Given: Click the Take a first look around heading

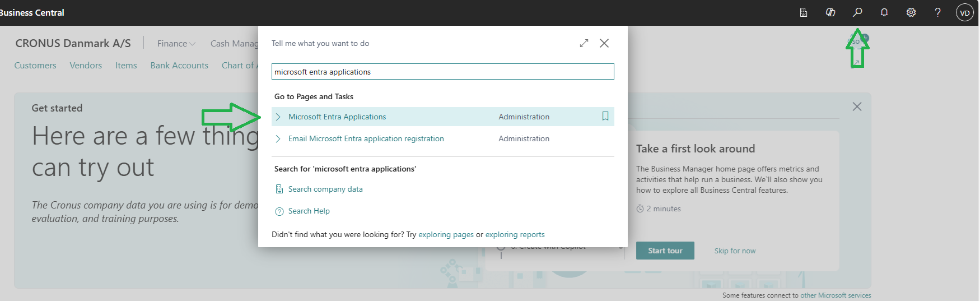Looking at the screenshot, I should click(x=696, y=149).
